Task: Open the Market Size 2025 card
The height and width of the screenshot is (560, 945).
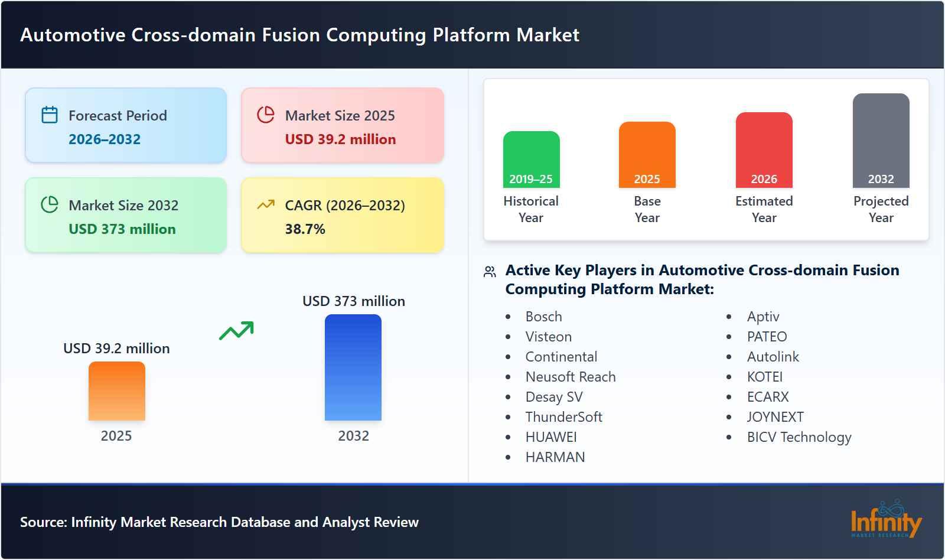Action: (342, 125)
